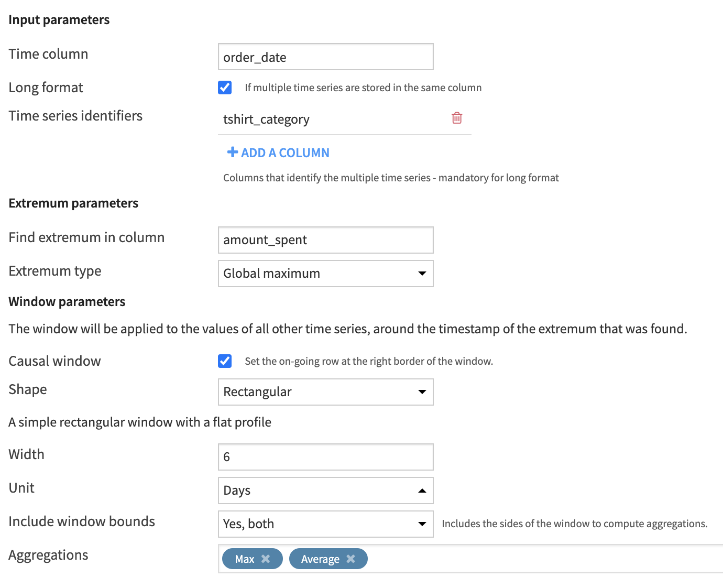The height and width of the screenshot is (588, 723).
Task: Uncheck the Long format checkbox
Action: 225,88
